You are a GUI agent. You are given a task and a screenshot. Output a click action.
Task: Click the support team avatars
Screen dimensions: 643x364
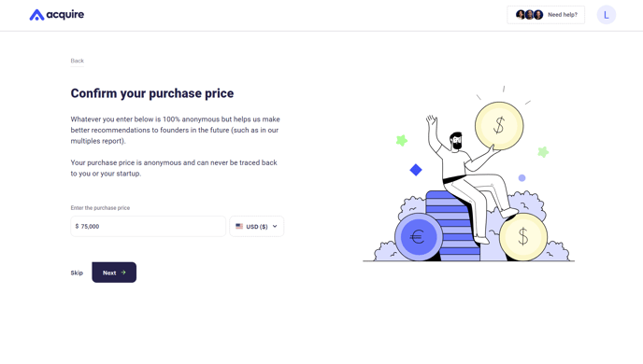(x=529, y=15)
